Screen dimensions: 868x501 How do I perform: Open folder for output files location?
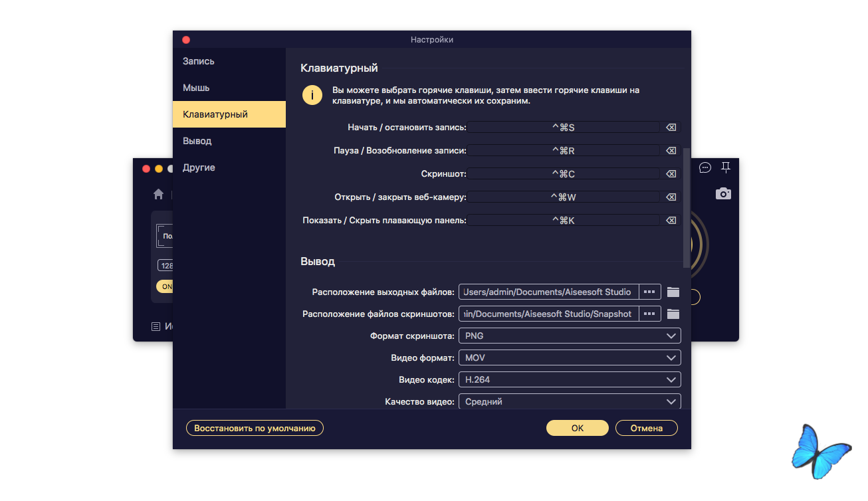click(x=673, y=292)
